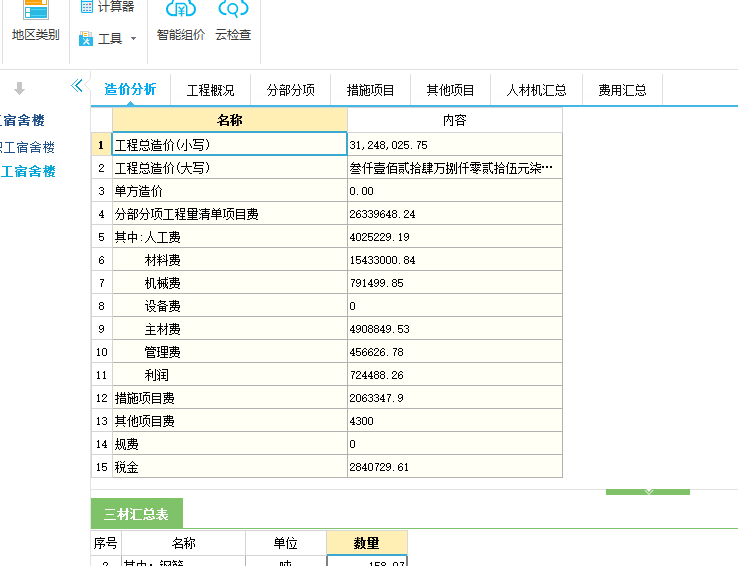This screenshot has height=566, width=738.
Task: Click the 名称 column header
Action: (x=230, y=120)
